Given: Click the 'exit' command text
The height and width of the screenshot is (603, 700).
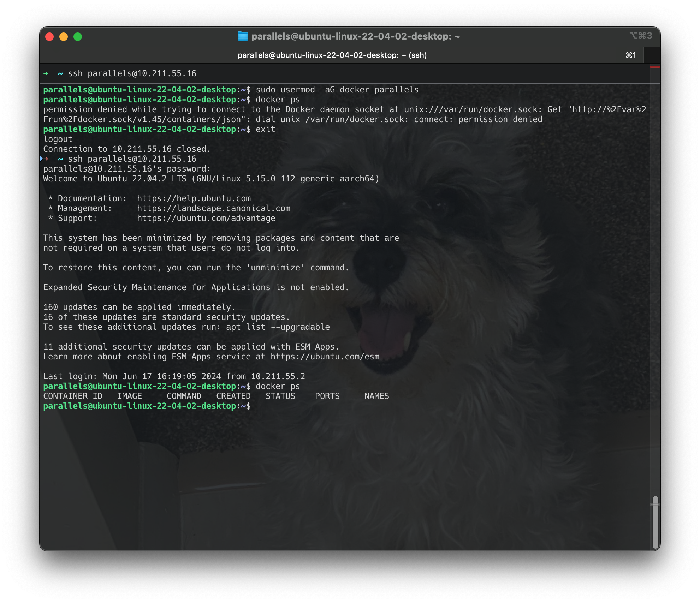Looking at the screenshot, I should tap(266, 129).
